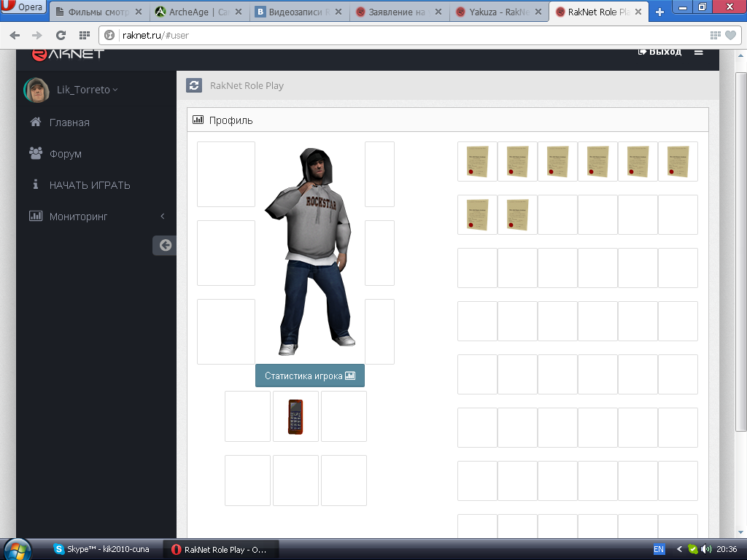Click the taskbar clock showing 20:36

(727, 550)
